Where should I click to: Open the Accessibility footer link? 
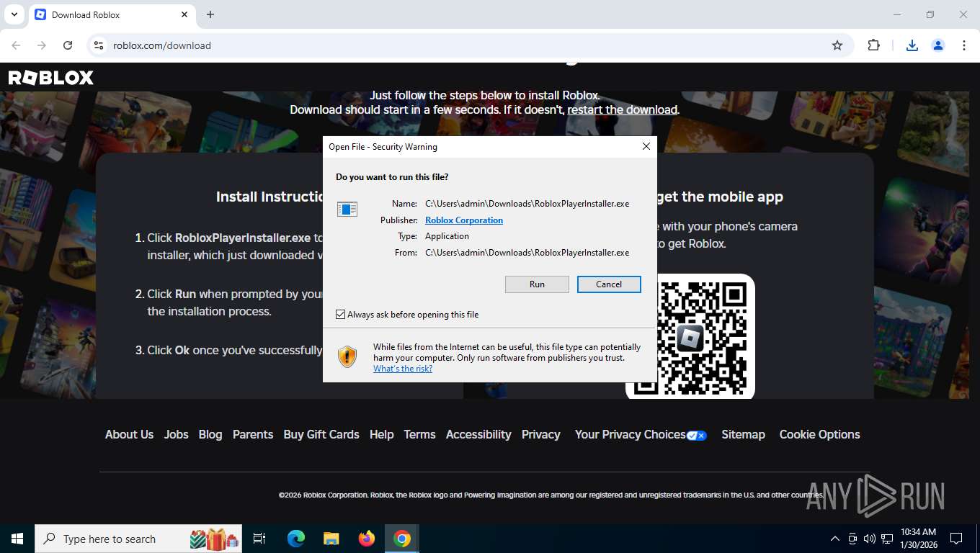coord(478,434)
